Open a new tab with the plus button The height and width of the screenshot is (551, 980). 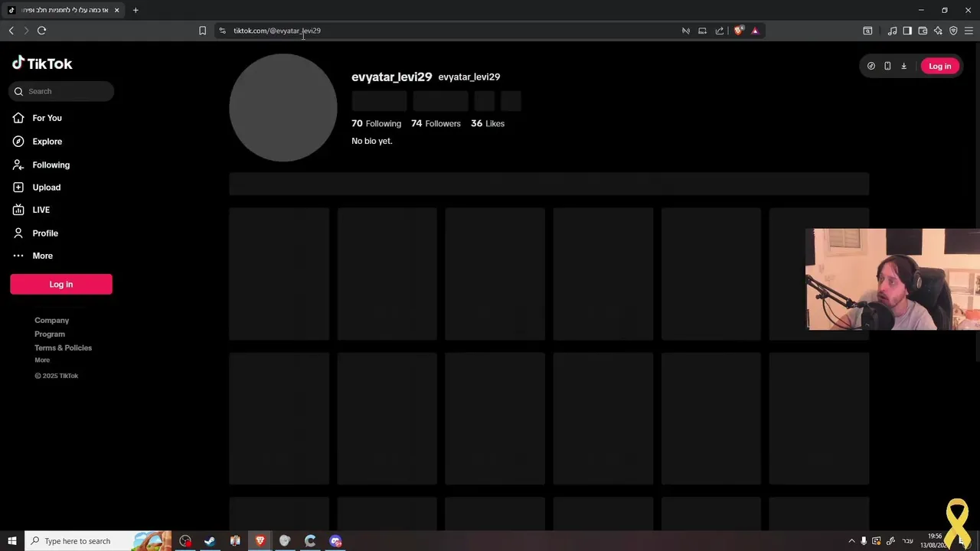(136, 10)
